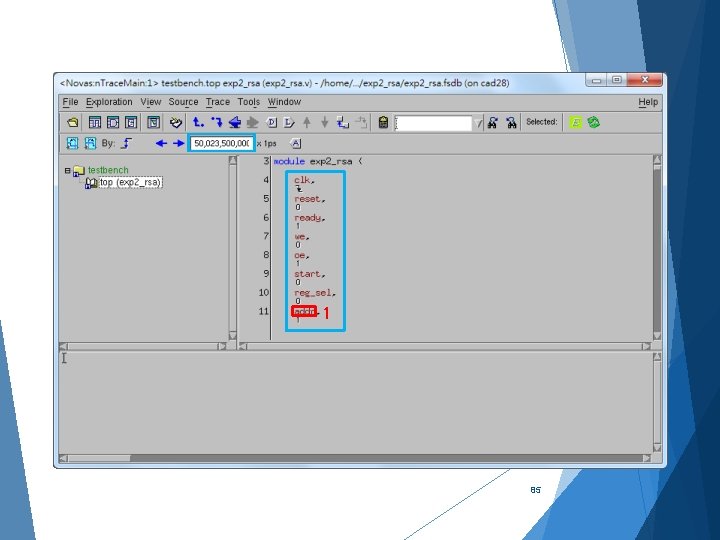This screenshot has height=540, width=720.
Task: Click the grey down-arrow toolbar icon
Action: point(325,123)
